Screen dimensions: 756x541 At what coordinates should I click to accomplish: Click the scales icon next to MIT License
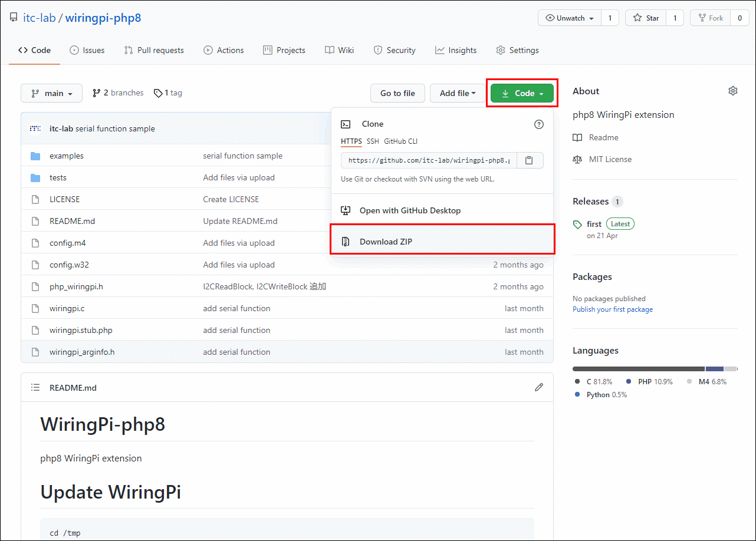(577, 159)
